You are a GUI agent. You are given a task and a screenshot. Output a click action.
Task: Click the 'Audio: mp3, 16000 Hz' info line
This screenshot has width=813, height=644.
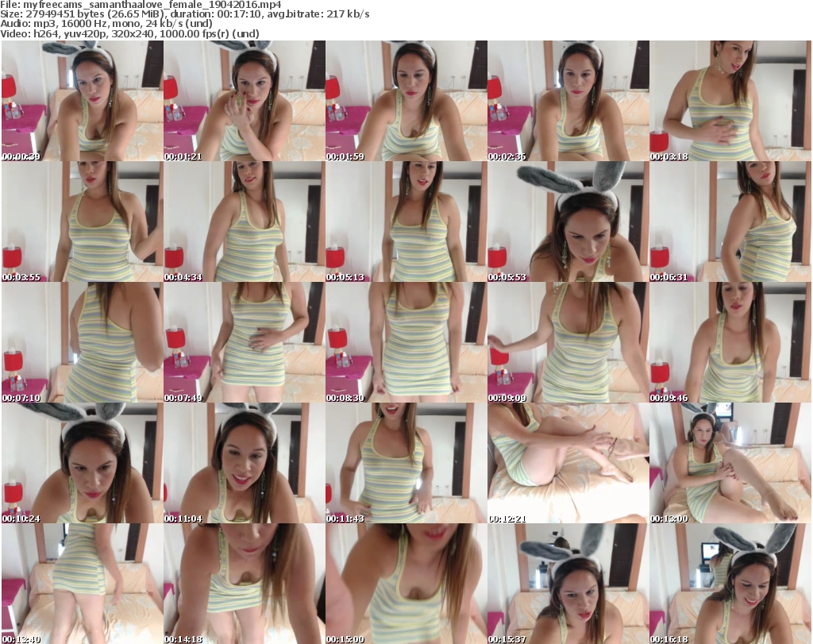click(x=106, y=24)
